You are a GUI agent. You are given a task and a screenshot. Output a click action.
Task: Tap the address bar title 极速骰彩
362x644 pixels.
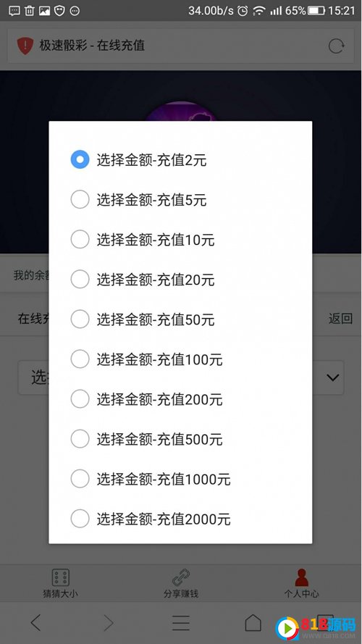(63, 45)
